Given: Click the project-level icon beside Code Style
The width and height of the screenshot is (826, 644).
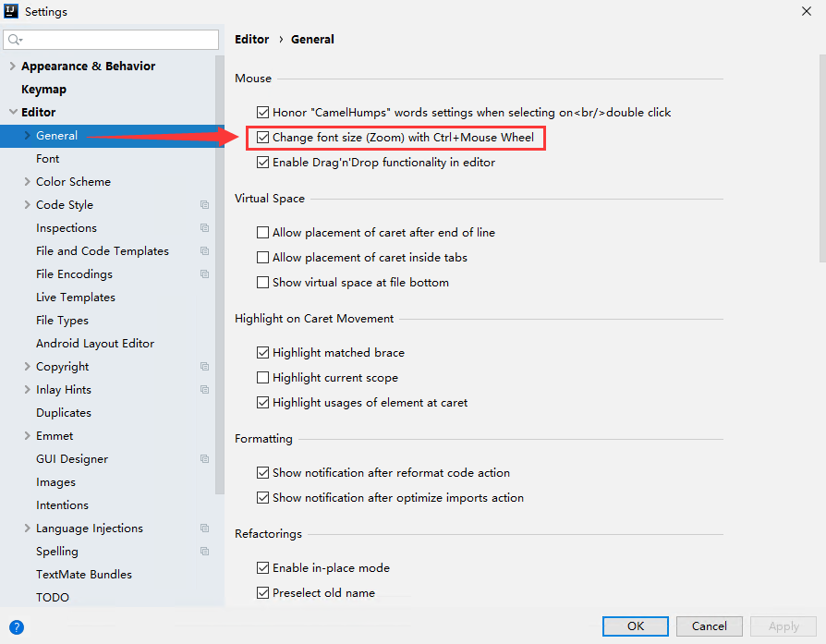Looking at the screenshot, I should click(204, 204).
